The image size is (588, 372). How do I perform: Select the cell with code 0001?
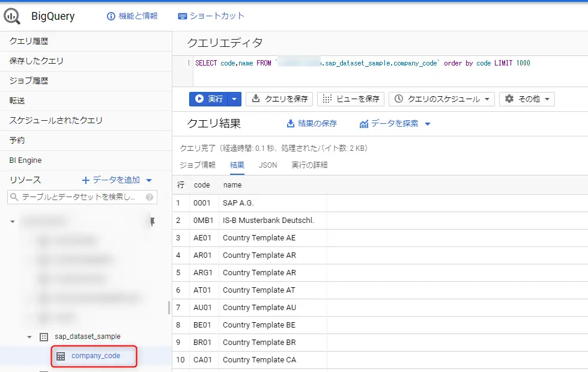pos(204,203)
